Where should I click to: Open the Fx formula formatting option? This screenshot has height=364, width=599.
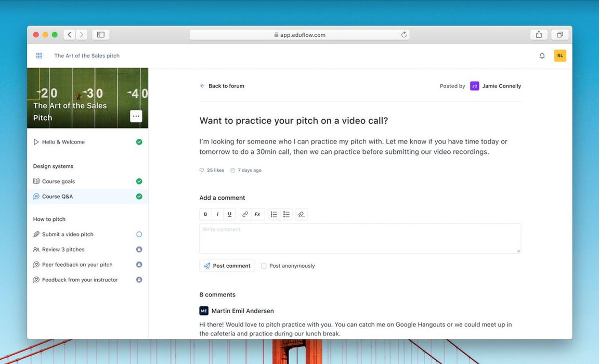257,214
